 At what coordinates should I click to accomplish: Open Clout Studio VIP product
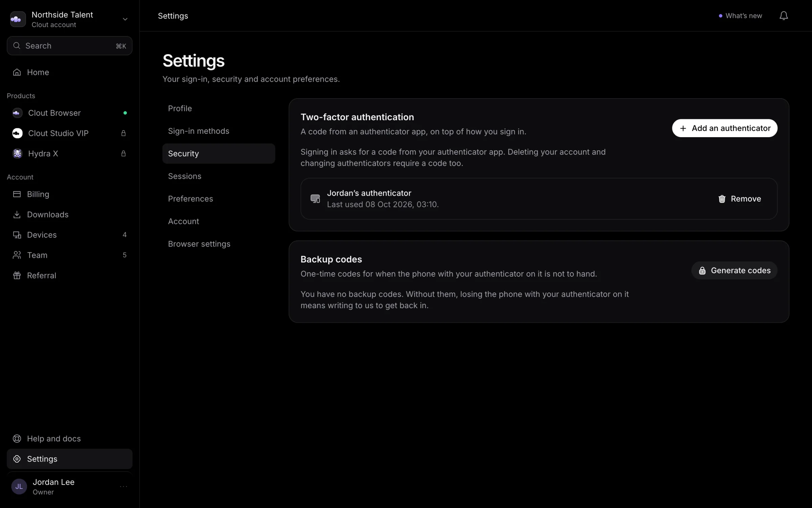click(69, 133)
